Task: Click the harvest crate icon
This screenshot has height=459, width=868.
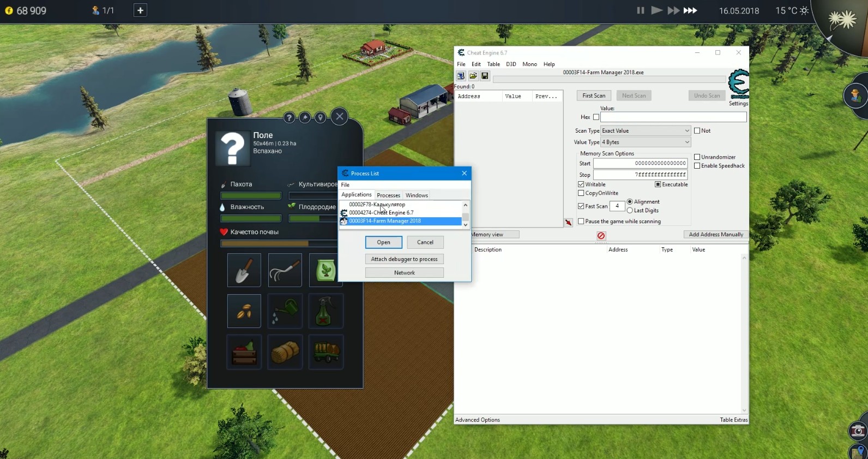Action: tap(244, 352)
